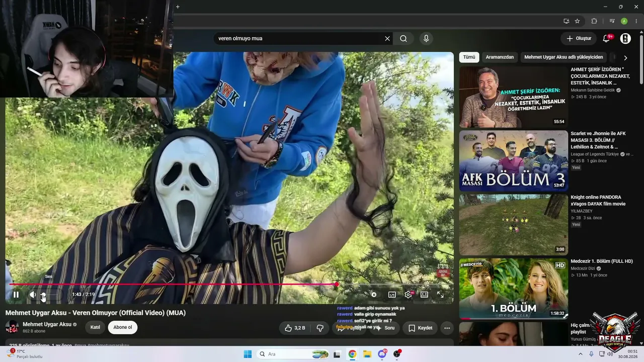Screen dimensions: 644x362
Task: Open OBS Studio from the taskbar
Action: coord(397,354)
